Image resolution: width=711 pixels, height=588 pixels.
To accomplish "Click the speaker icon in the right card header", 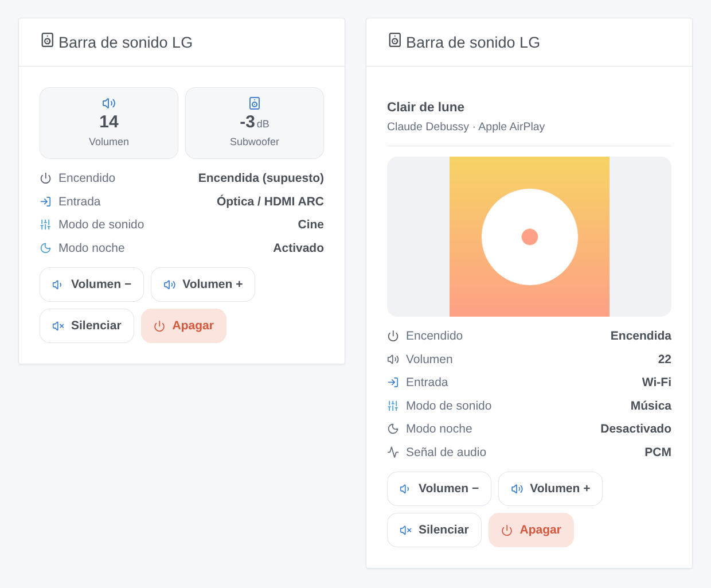I will point(395,40).
